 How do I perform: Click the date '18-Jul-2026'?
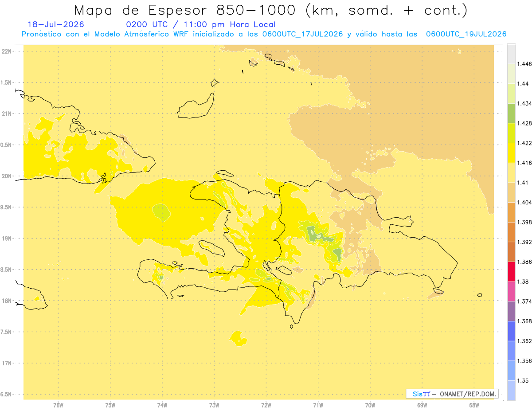pyautogui.click(x=56, y=25)
